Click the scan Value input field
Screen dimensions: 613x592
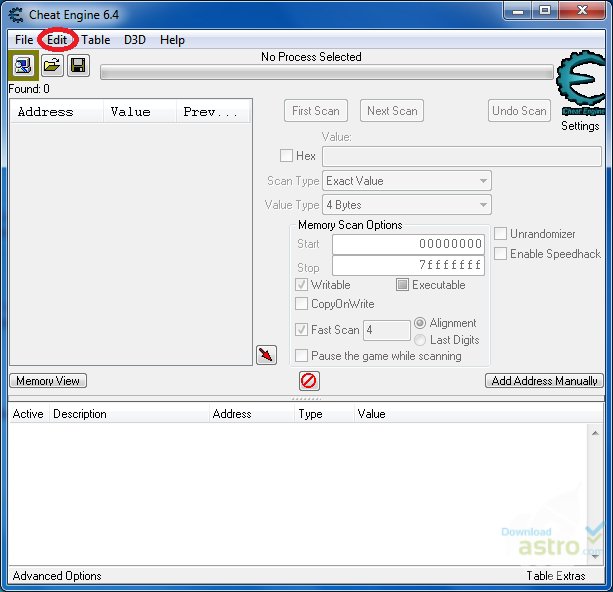coord(462,156)
